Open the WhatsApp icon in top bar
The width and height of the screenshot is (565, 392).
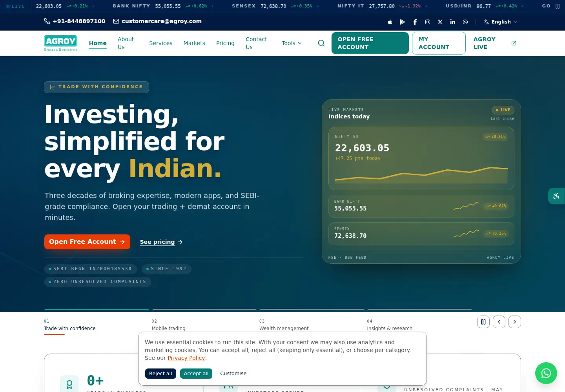tap(465, 22)
